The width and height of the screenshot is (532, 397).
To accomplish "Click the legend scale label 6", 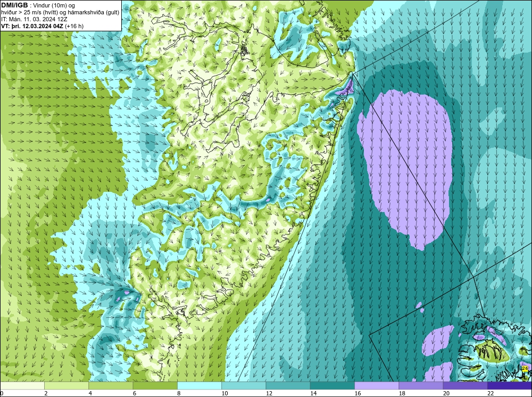I will (135, 393).
